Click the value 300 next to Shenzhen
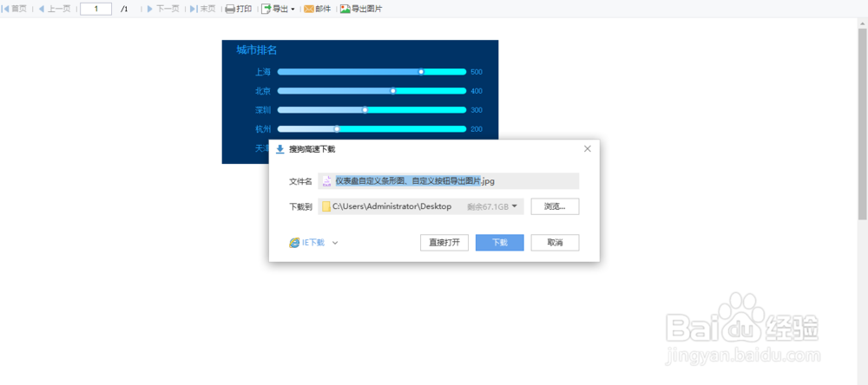The height and width of the screenshot is (385, 868). tap(477, 110)
